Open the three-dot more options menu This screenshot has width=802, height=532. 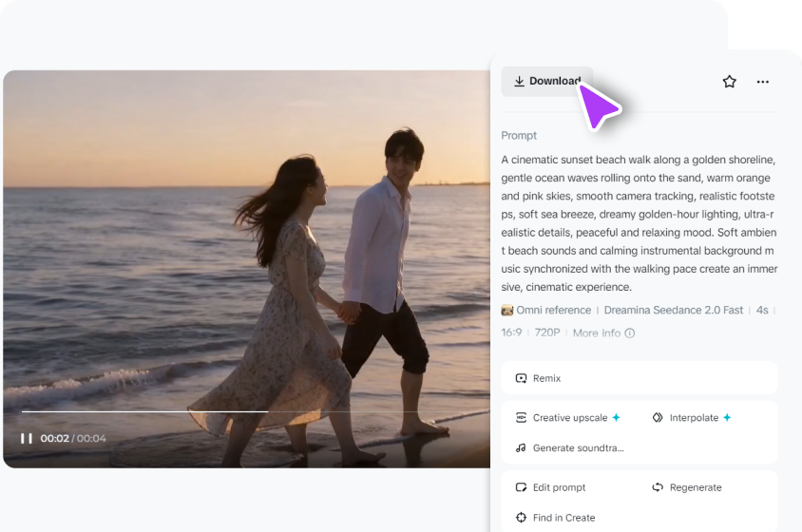pos(763,82)
